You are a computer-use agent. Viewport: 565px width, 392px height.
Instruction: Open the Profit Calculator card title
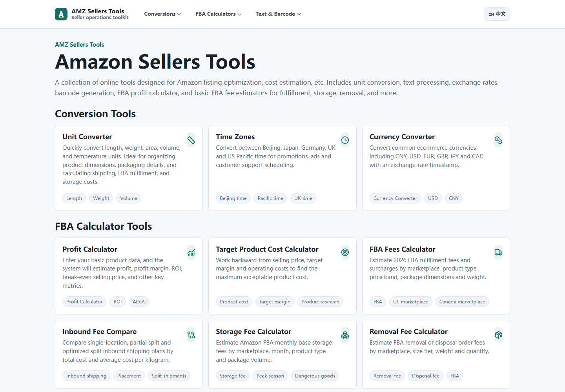click(90, 249)
